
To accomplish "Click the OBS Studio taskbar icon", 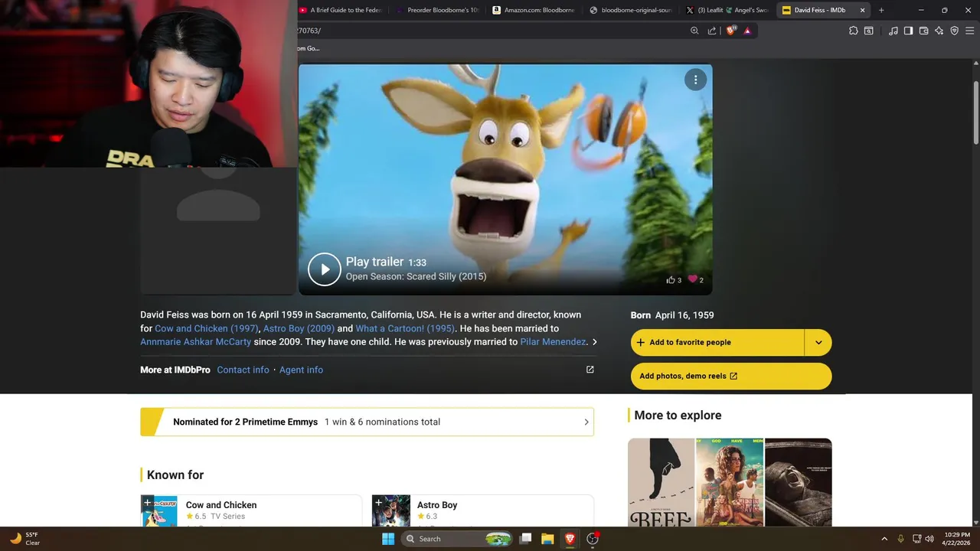I will tap(593, 539).
